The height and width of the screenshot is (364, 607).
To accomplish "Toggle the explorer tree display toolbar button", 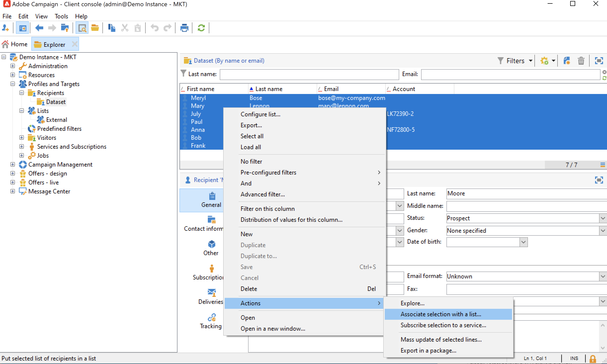I will click(x=23, y=28).
